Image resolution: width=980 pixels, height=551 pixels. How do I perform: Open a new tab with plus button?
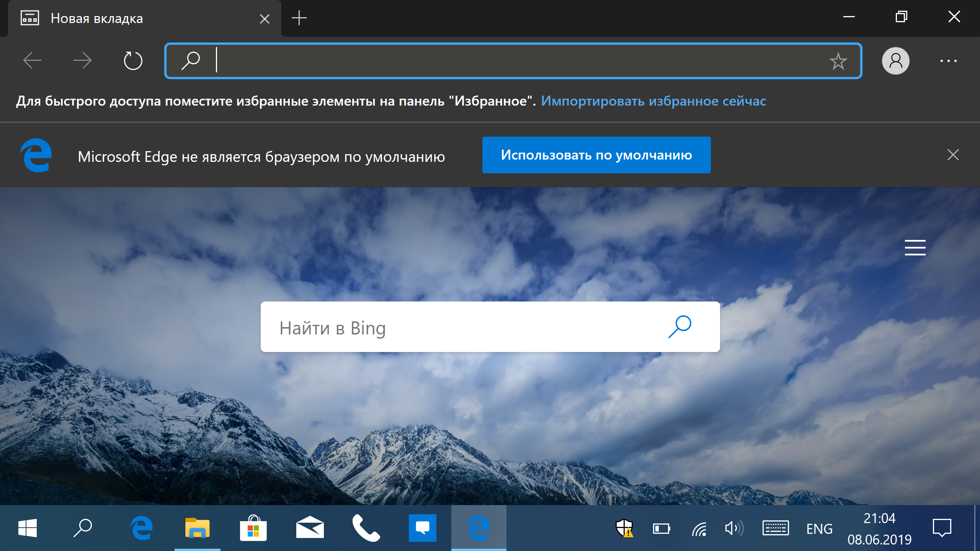coord(299,18)
